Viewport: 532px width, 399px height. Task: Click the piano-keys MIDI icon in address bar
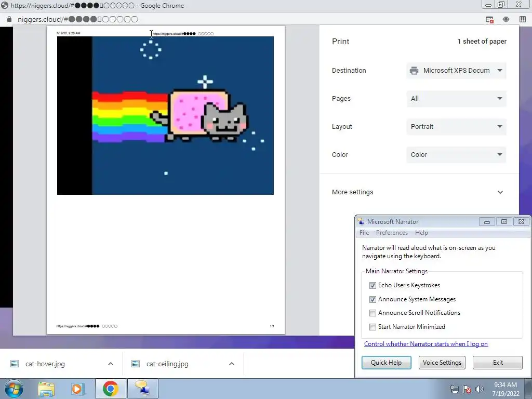pos(523,19)
